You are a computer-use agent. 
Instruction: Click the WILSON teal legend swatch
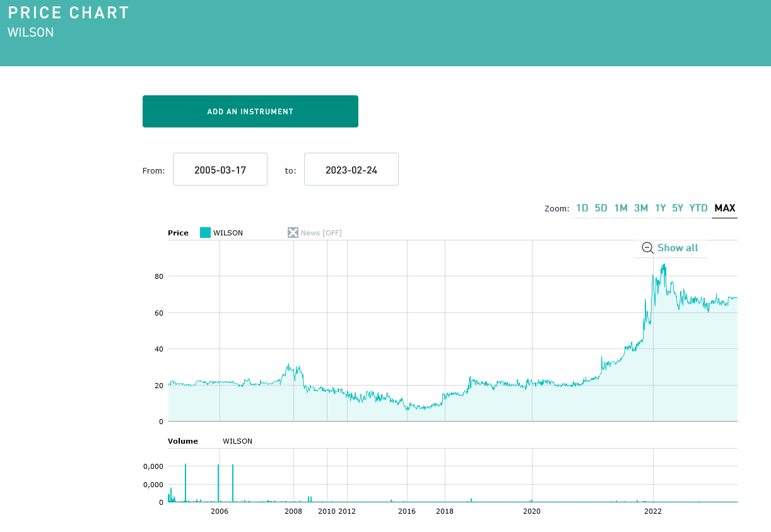tap(205, 233)
